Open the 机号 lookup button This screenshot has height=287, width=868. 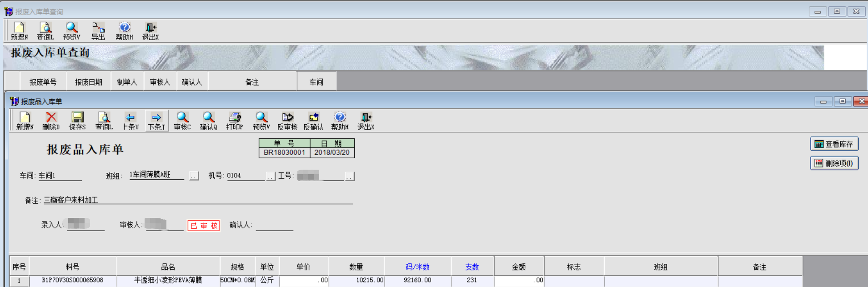pyautogui.click(x=271, y=176)
